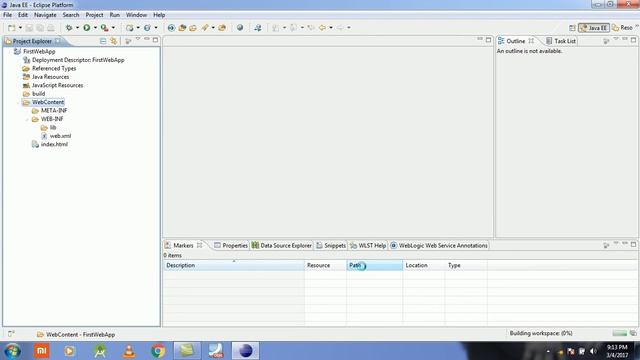Image resolution: width=640 pixels, height=360 pixels.
Task: Click the yellow Back navigation arrow
Action: 322,28
